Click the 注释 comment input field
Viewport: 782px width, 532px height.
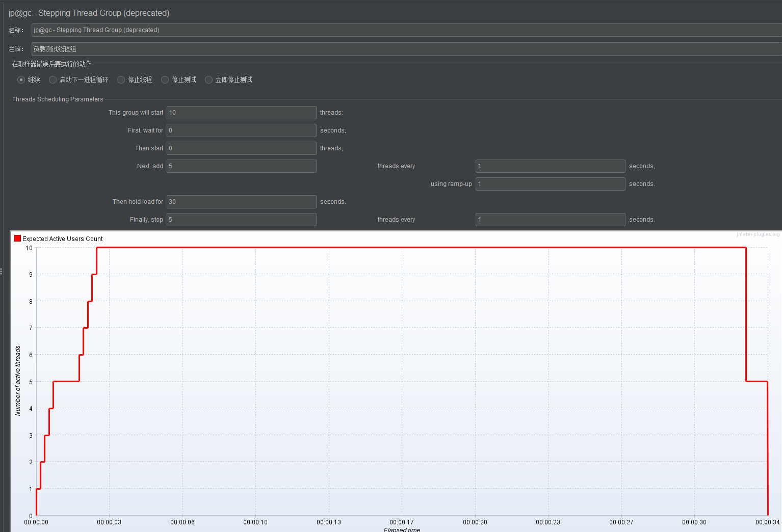tap(406, 49)
